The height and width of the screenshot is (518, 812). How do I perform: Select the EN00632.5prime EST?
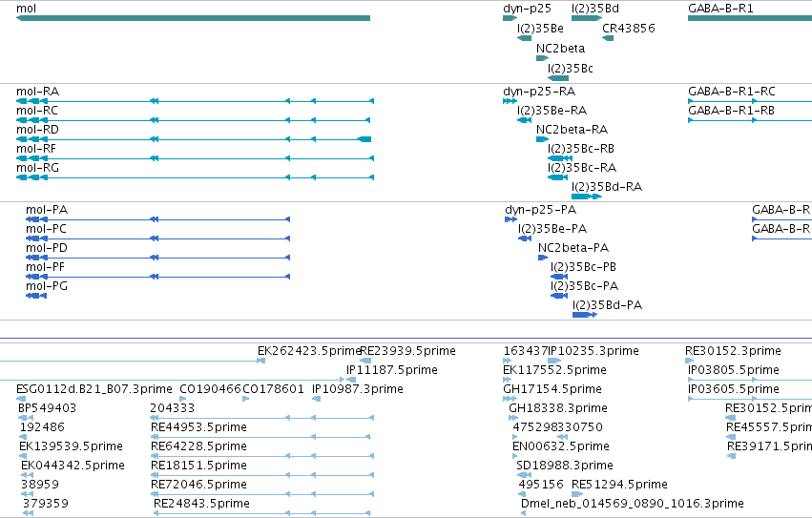tap(514, 456)
